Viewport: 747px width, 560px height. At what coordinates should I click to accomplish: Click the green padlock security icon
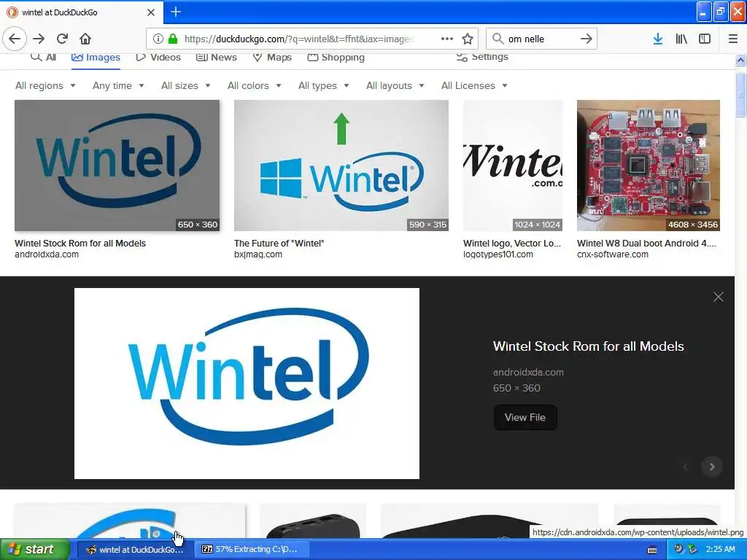tap(173, 39)
